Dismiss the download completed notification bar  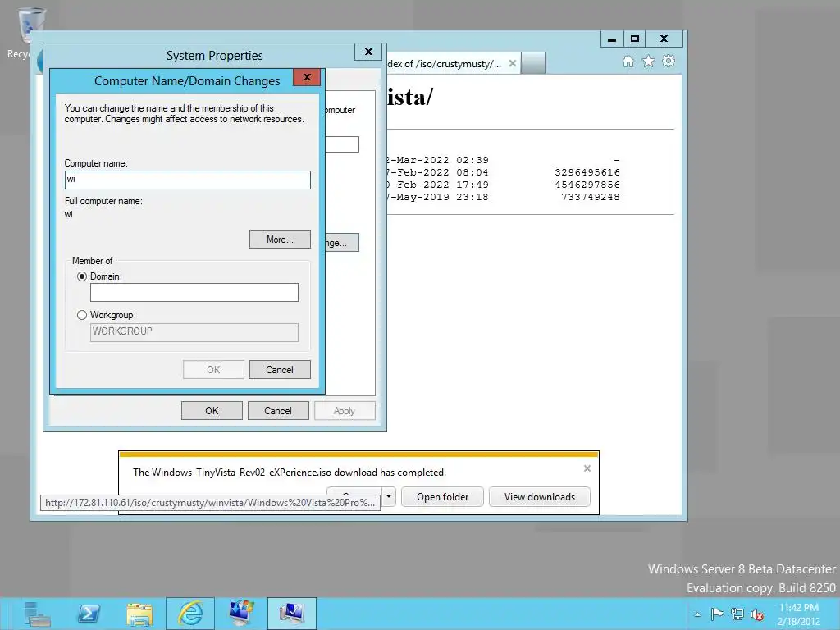tap(587, 468)
